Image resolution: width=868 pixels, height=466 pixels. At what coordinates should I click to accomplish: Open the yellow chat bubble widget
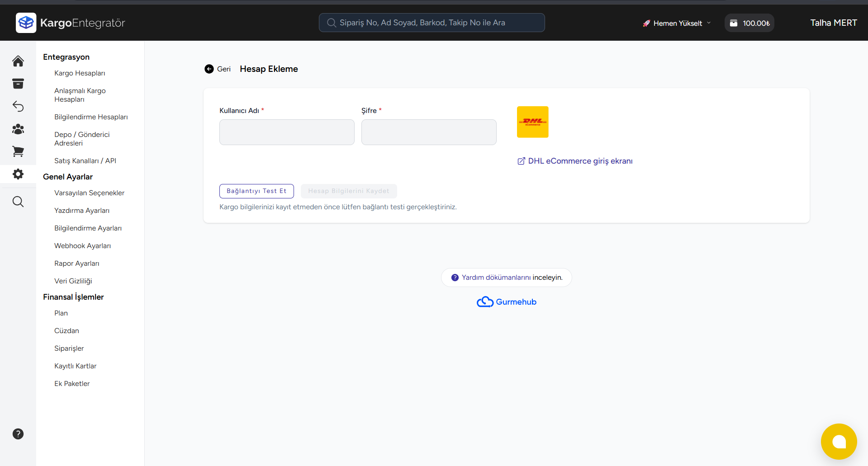click(839, 442)
